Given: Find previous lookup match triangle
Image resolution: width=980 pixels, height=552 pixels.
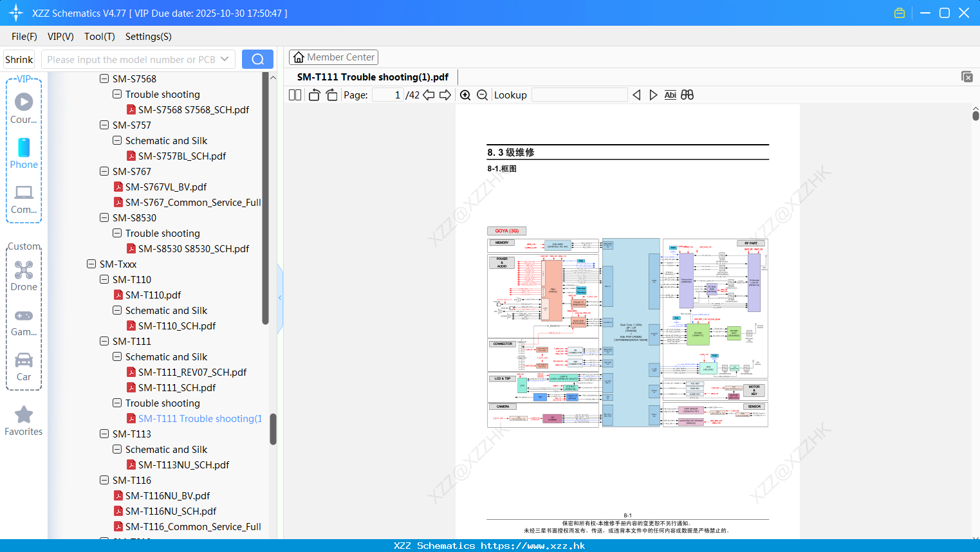Looking at the screenshot, I should tap(636, 95).
